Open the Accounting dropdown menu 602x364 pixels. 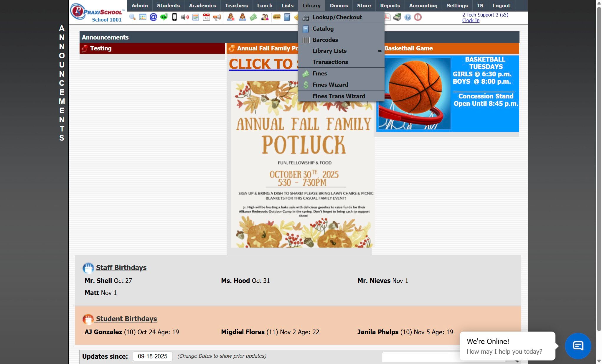coord(423,6)
